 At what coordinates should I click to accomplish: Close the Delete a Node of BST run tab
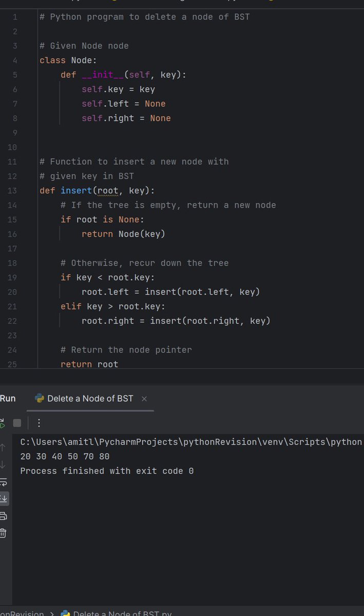[144, 398]
